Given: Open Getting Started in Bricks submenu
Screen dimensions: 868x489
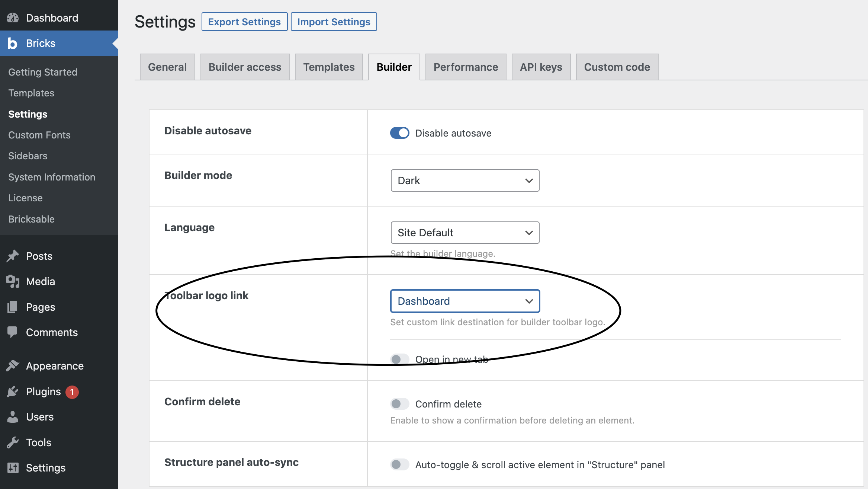Looking at the screenshot, I should (43, 72).
